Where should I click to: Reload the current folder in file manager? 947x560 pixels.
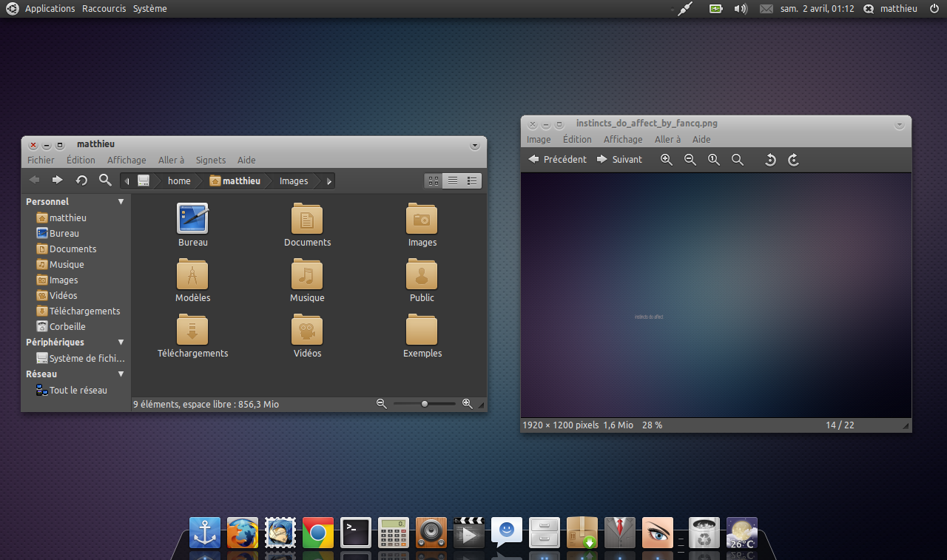(81, 180)
